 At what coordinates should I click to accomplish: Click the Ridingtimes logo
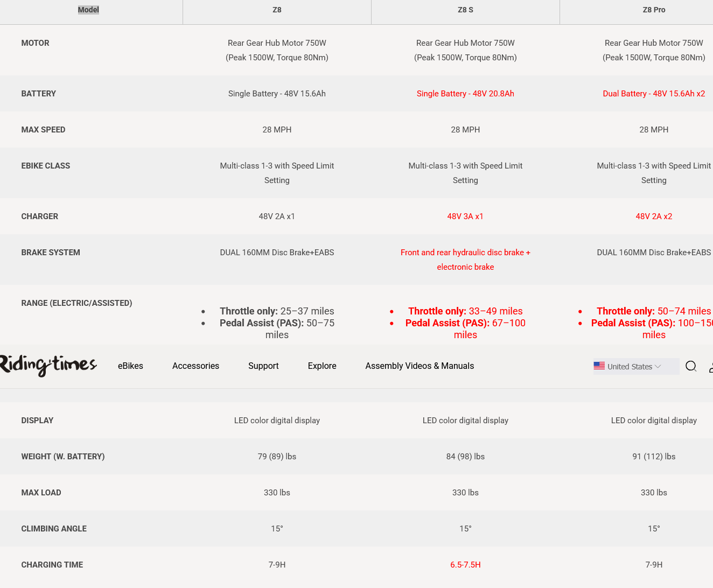pyautogui.click(x=48, y=366)
